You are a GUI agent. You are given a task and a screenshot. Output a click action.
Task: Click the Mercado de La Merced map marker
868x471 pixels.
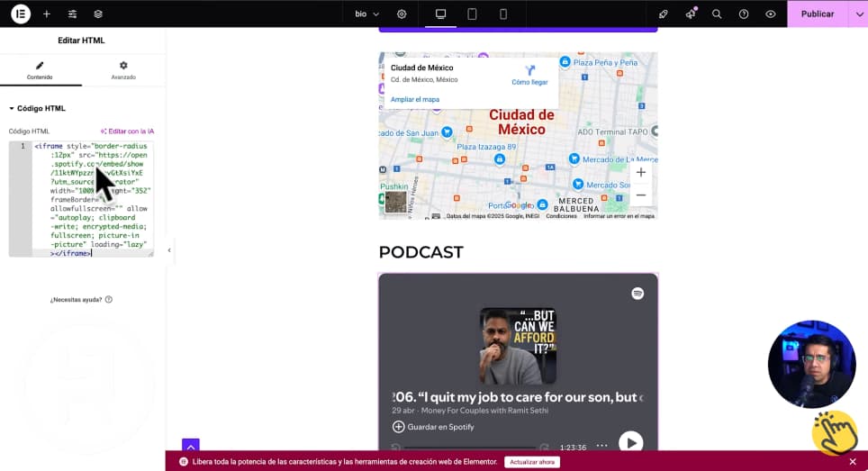tap(574, 159)
